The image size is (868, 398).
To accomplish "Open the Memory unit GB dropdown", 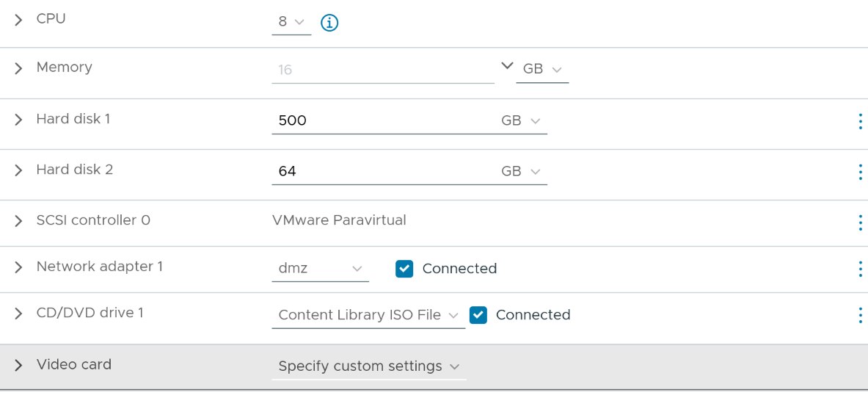I will pyautogui.click(x=541, y=69).
